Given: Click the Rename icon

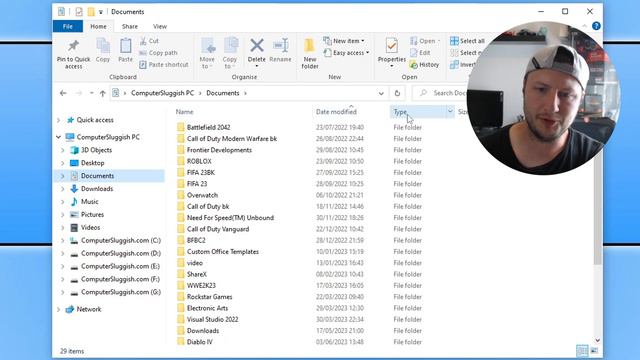Looking at the screenshot, I should (280, 45).
